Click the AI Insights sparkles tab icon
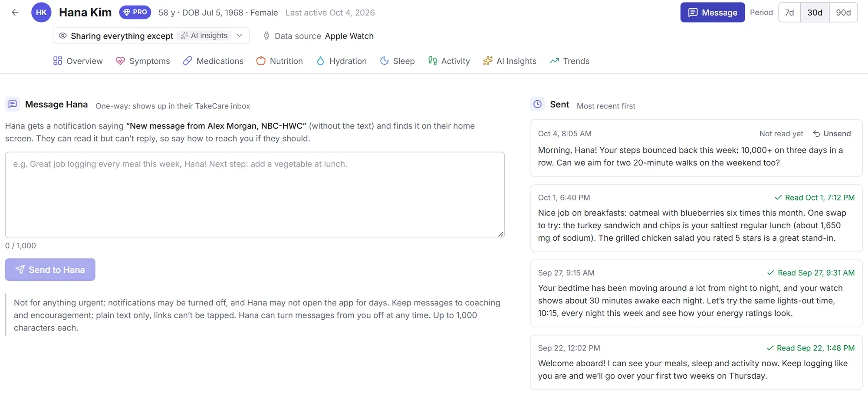Viewport: 868px width, 400px height. point(488,61)
